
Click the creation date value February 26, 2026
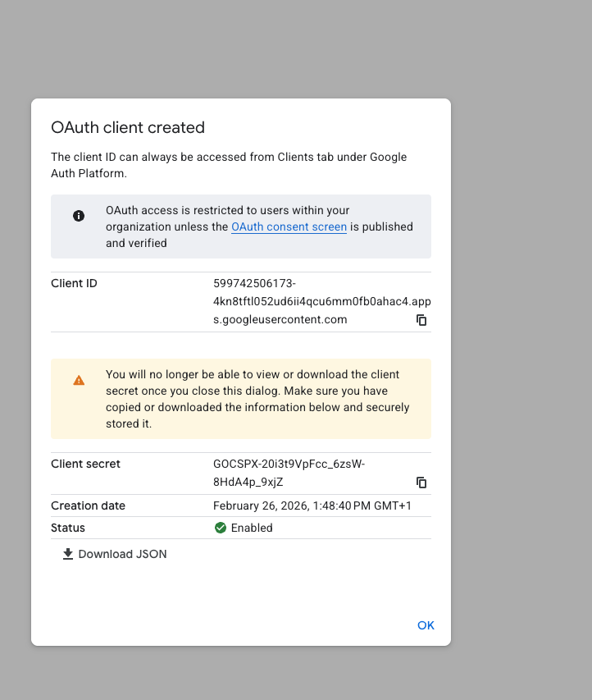tap(312, 506)
